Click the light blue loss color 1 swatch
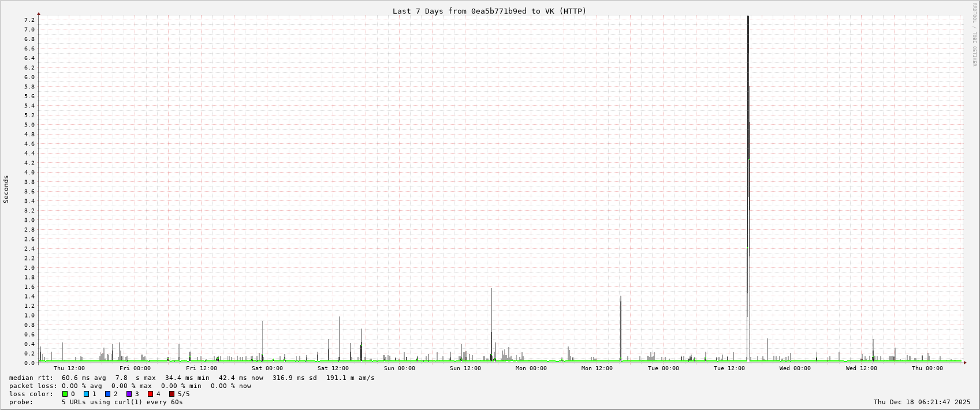980x410 pixels. 86,394
